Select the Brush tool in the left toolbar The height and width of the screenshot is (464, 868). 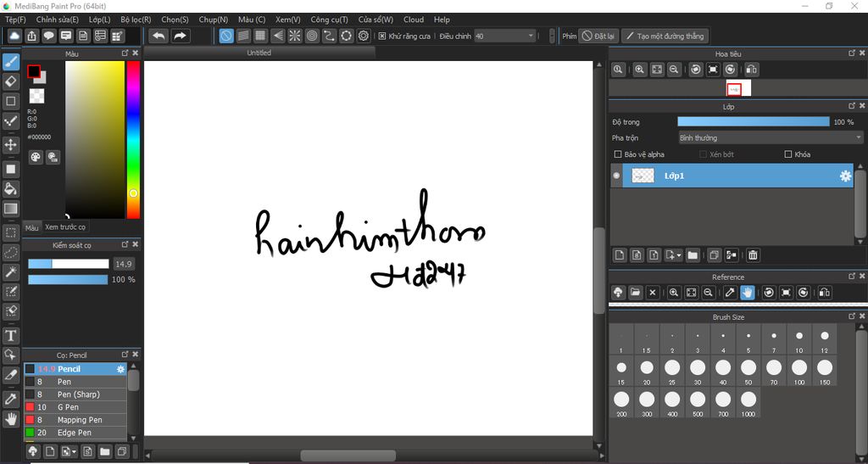[x=10, y=62]
